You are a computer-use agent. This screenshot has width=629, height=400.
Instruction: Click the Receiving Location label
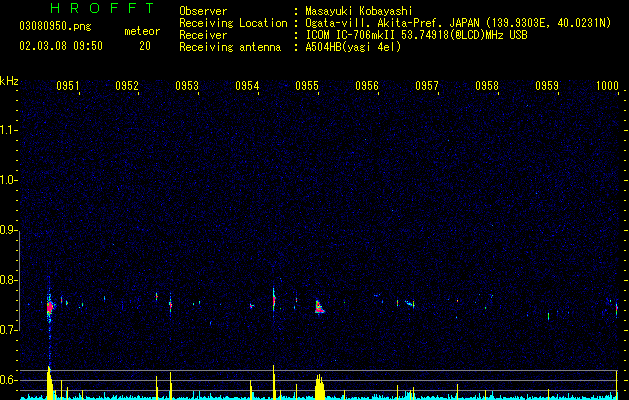coord(233,23)
